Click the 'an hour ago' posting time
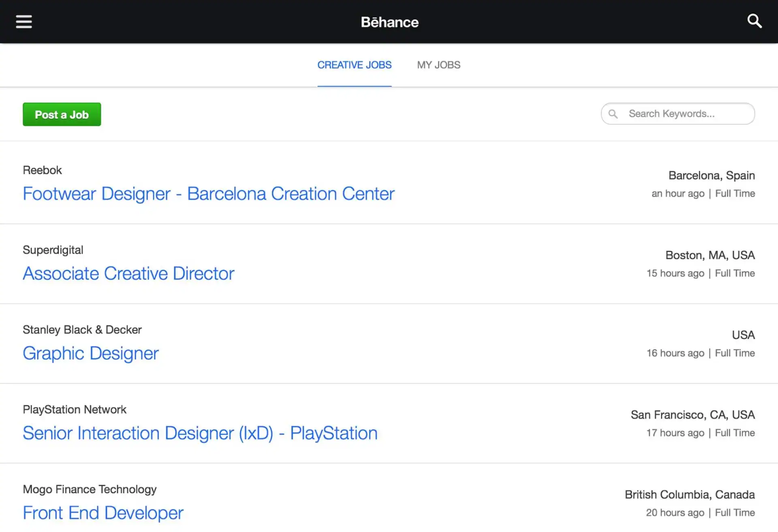The width and height of the screenshot is (778, 532). click(x=678, y=194)
